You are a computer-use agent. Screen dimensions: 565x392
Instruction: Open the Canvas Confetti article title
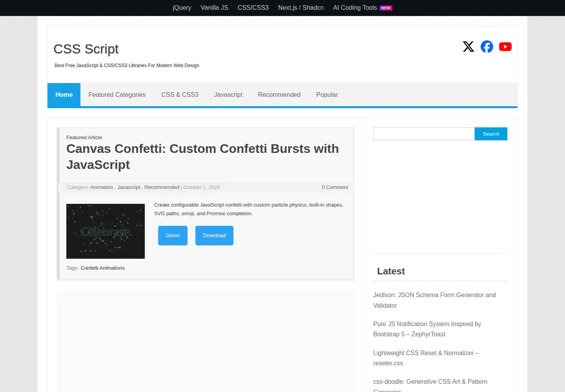point(202,157)
